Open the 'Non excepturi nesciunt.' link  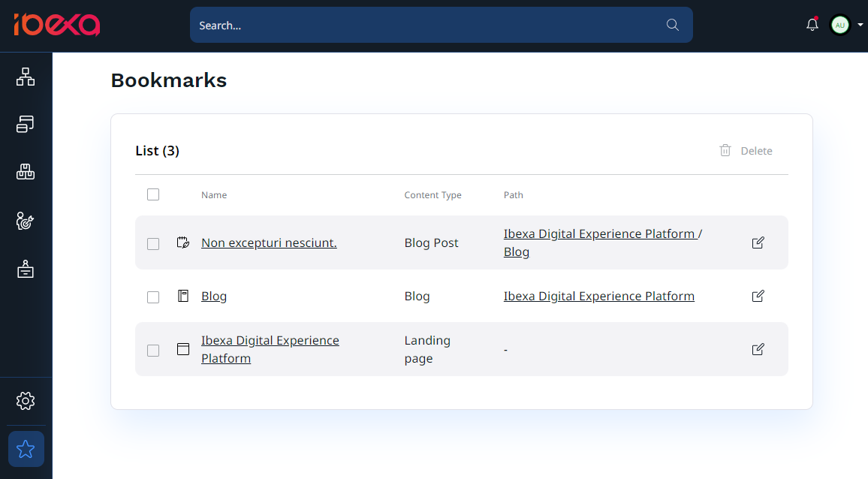click(x=269, y=243)
